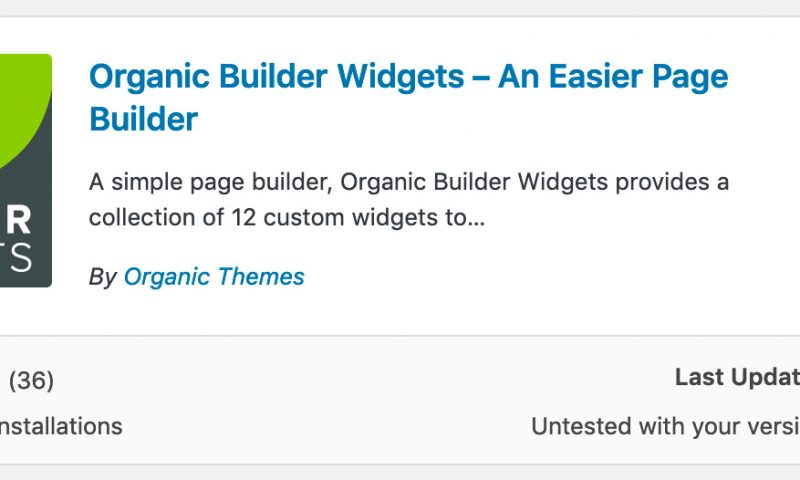The image size is (800, 480).
Task: Click the TS letters in plugin logo
Action: point(15,258)
